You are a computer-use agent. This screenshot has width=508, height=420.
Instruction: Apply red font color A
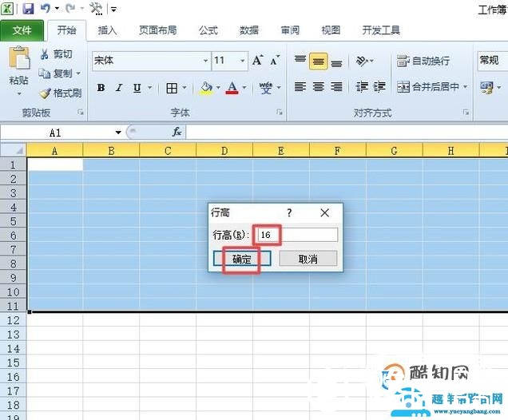coord(232,88)
